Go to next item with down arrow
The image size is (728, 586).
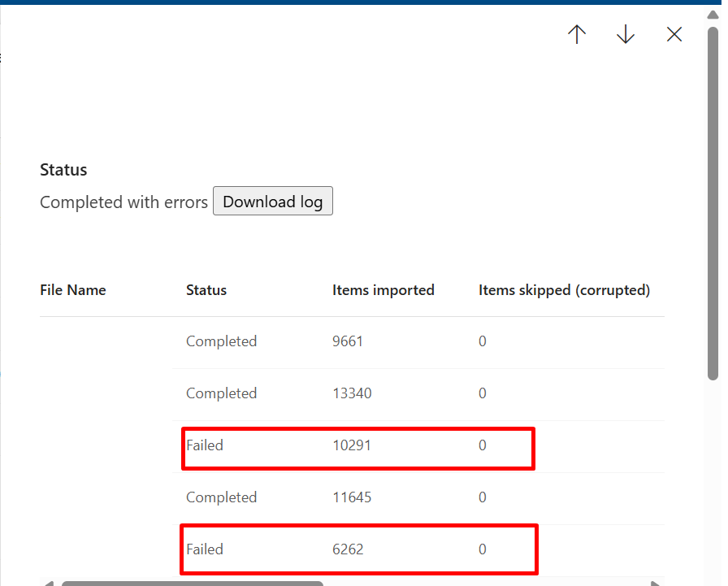tap(626, 34)
